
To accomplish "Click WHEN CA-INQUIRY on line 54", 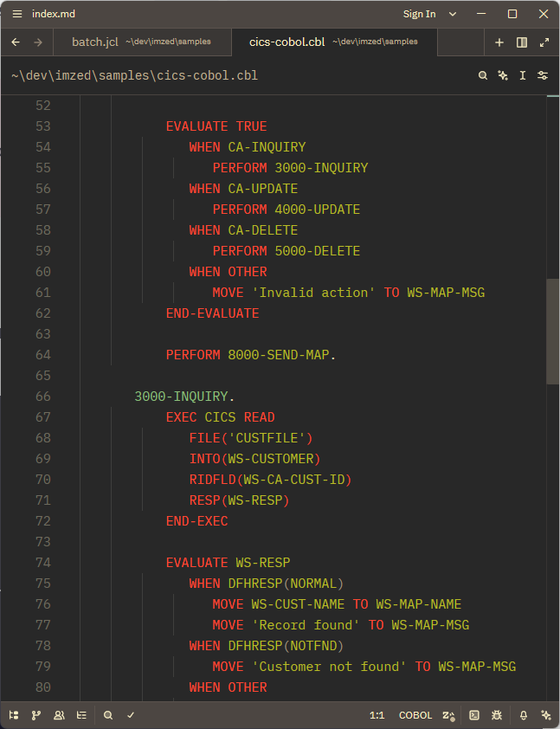I will pyautogui.click(x=248, y=147).
